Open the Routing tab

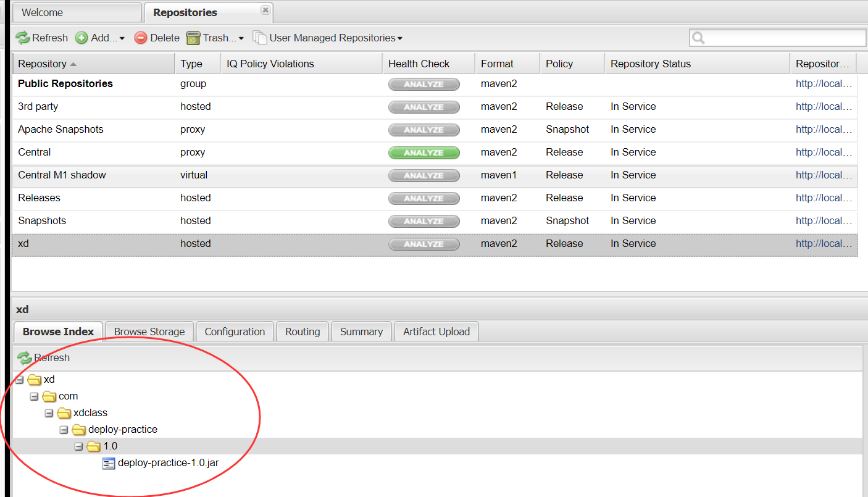[x=303, y=332]
